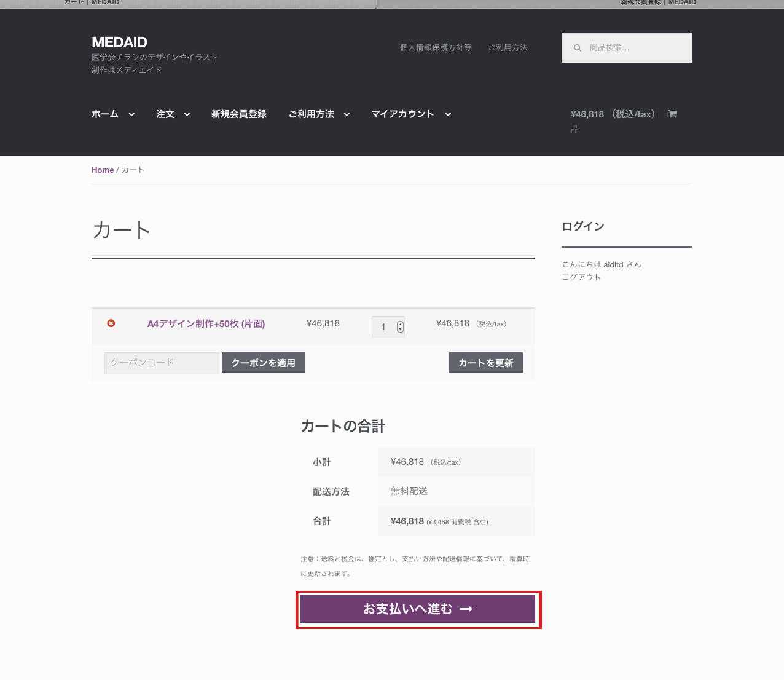The height and width of the screenshot is (680, 784).
Task: Click the マイアカウント chevron icon
Action: [x=448, y=114]
